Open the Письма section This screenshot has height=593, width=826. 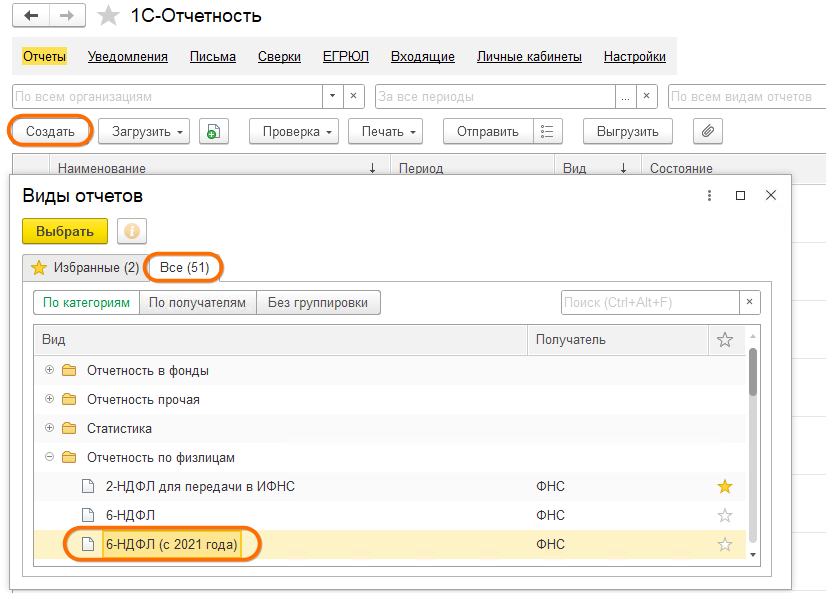pos(213,56)
